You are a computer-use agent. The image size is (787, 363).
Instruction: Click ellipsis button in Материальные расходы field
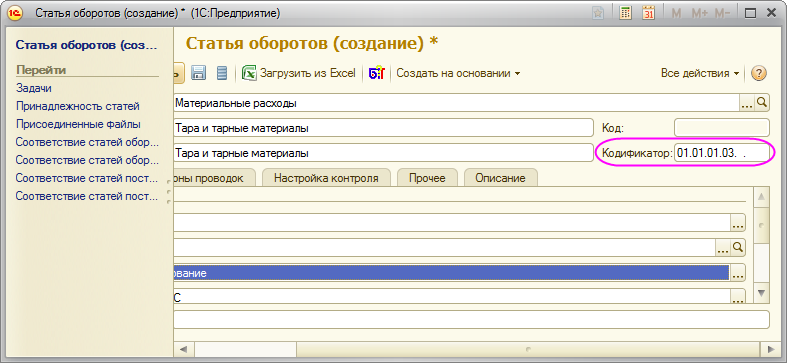tap(747, 103)
